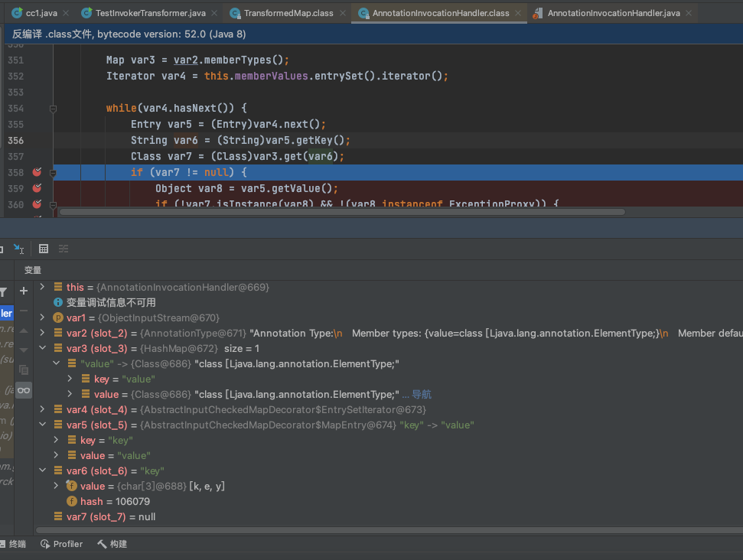This screenshot has width=743, height=560.
Task: Toggle the breakpoint on line 360
Action: click(37, 204)
